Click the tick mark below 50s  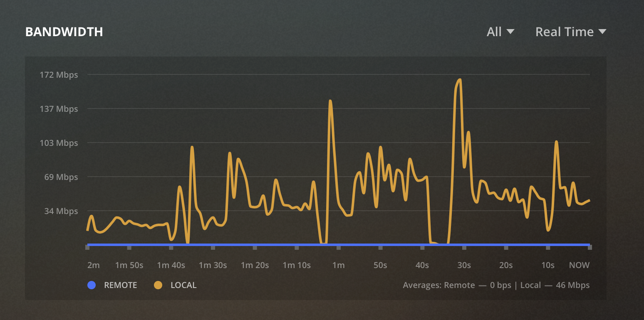(x=380, y=247)
